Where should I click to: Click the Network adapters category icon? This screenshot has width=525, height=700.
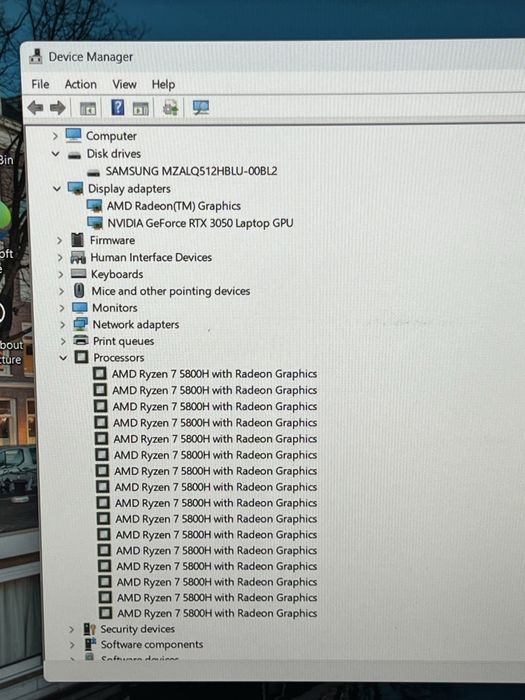80,324
